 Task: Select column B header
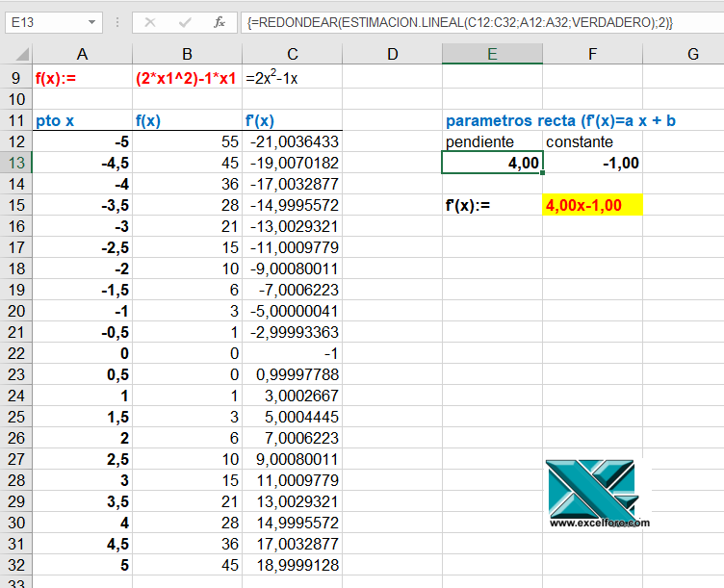187,55
